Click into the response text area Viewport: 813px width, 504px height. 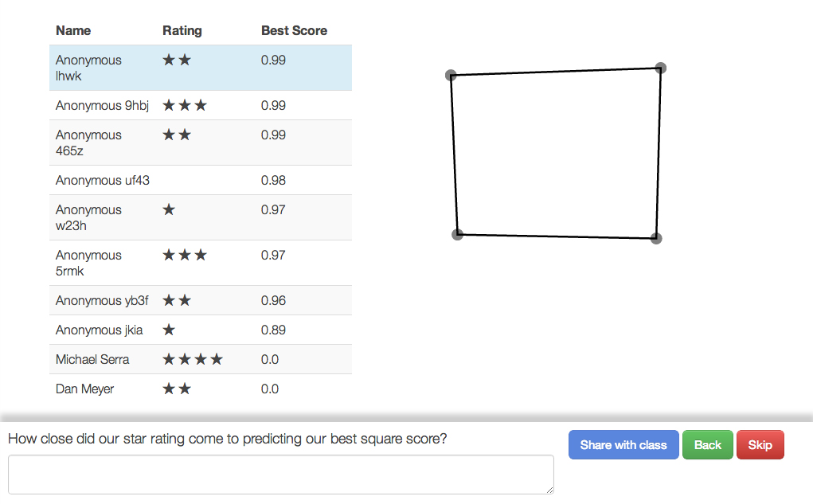(280, 475)
